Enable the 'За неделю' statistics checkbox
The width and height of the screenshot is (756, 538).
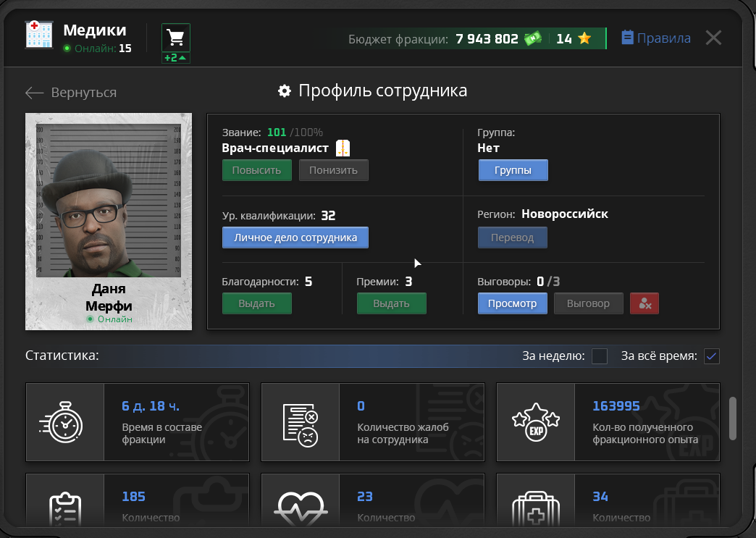[x=600, y=356]
